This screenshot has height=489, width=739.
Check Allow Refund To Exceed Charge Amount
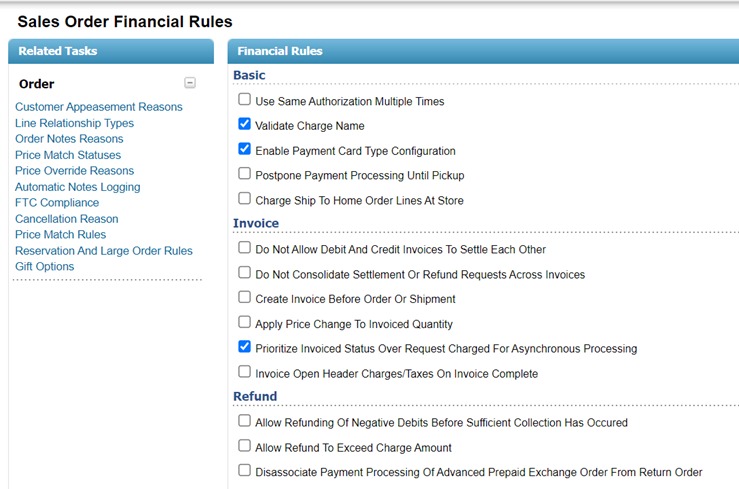click(244, 446)
